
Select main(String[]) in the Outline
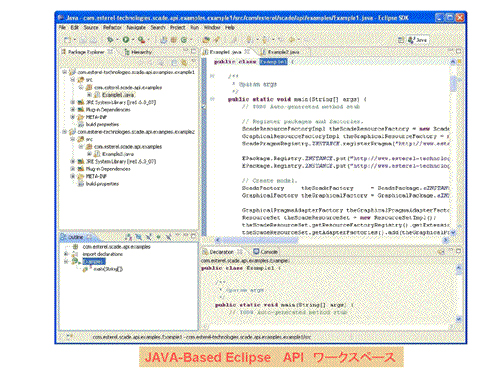(x=108, y=269)
